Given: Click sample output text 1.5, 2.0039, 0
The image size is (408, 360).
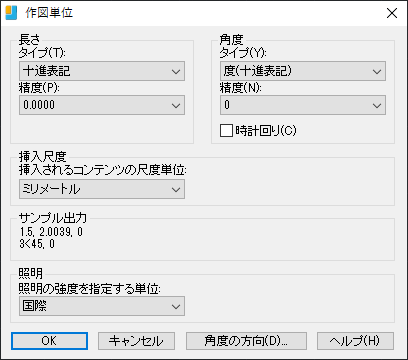Looking at the screenshot, I should [51, 232].
